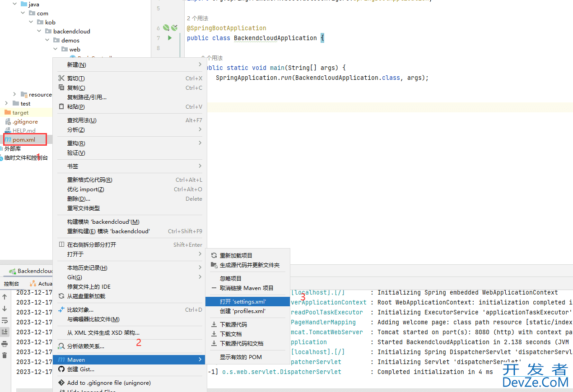This screenshot has width=573, height=392.
Task: Collapse the java folder chevron
Action: (x=15, y=4)
